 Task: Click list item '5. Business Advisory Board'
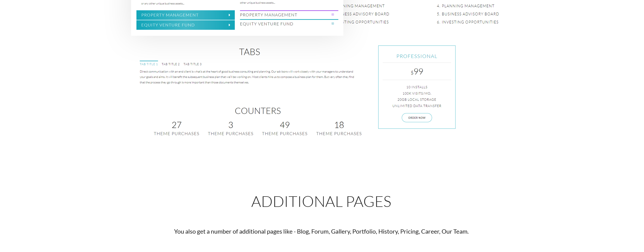(468, 14)
